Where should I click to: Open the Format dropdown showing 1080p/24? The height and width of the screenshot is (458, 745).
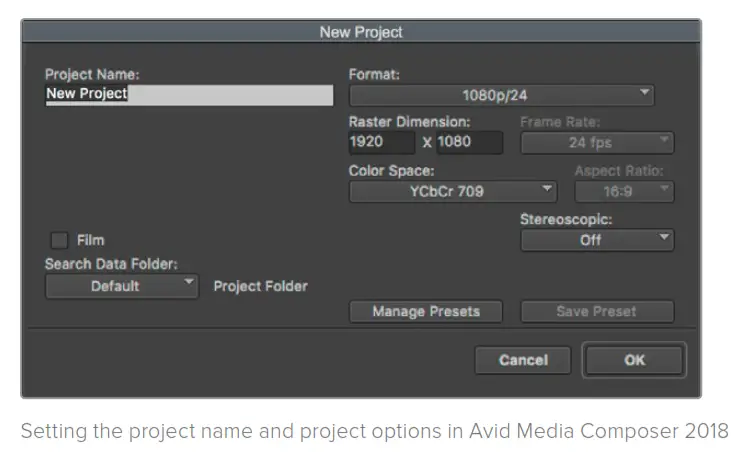tap(501, 96)
